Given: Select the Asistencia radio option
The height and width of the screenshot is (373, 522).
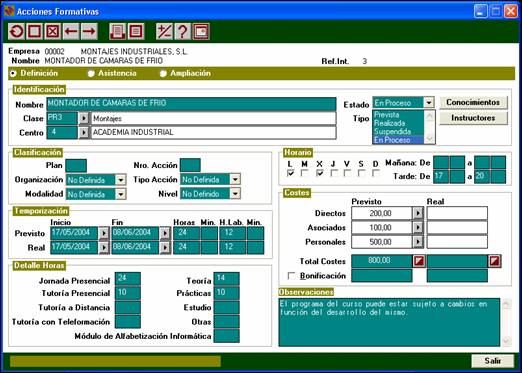Looking at the screenshot, I should coord(91,73).
